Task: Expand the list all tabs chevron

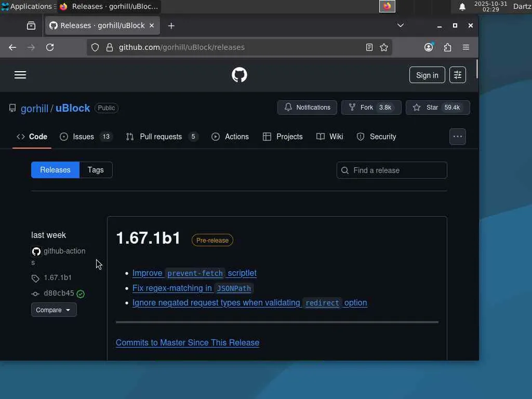Action: point(401,25)
